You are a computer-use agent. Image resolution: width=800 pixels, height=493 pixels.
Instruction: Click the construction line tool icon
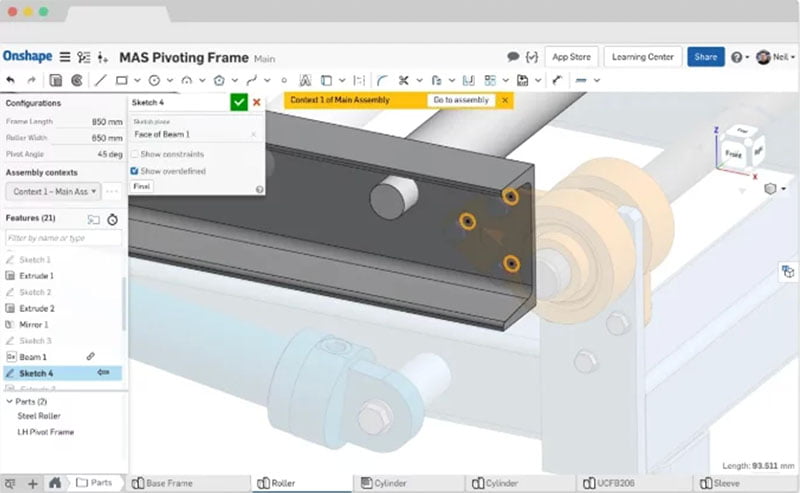(581, 80)
